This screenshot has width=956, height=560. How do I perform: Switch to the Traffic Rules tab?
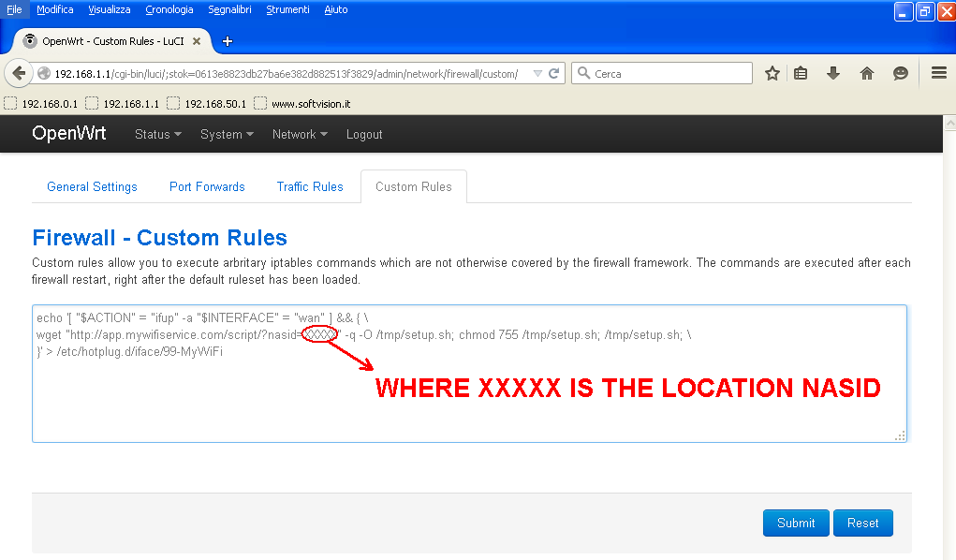pyautogui.click(x=310, y=186)
